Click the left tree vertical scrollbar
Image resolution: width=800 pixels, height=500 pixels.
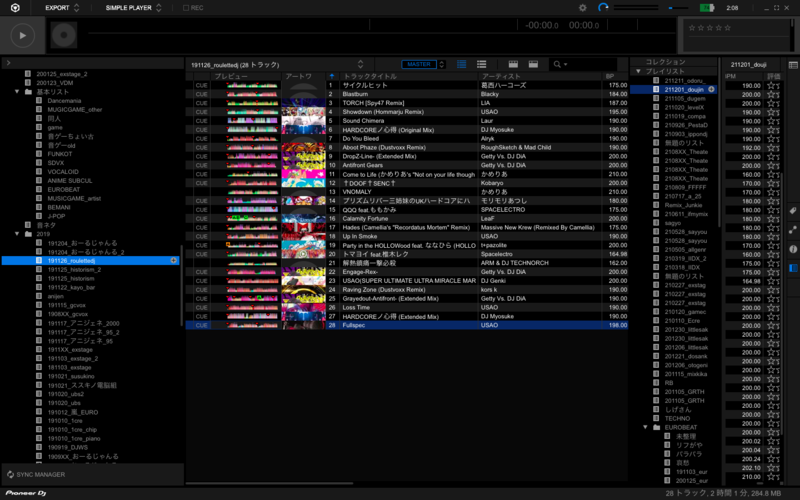(182, 286)
